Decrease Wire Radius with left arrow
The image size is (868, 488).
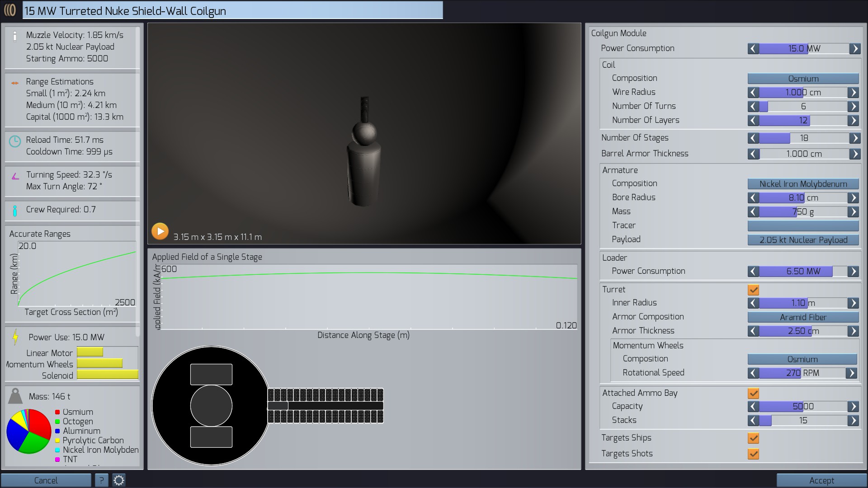click(x=753, y=92)
